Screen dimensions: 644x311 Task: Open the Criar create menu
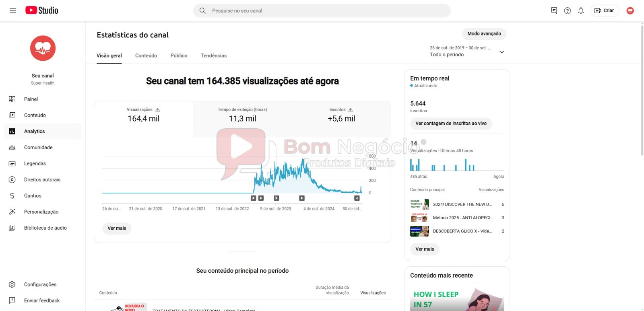604,11
